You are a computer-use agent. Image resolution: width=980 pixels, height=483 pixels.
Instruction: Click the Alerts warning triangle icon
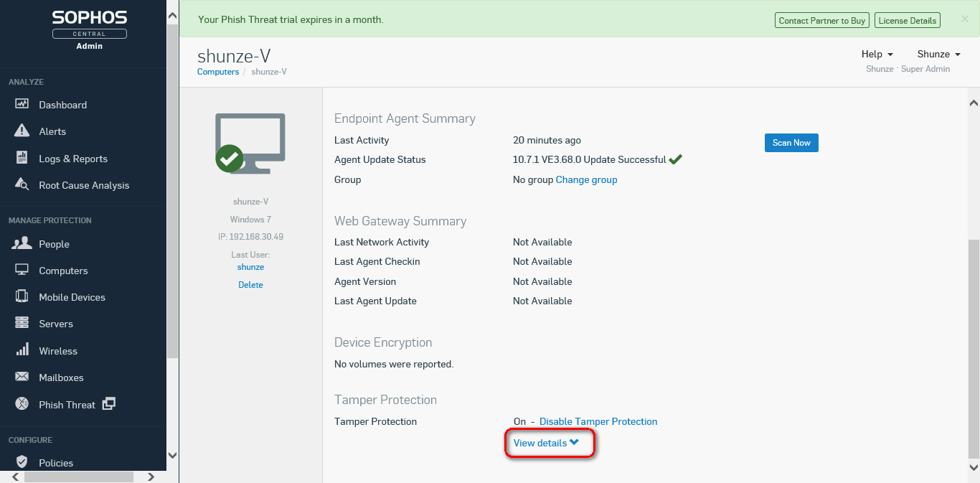[x=22, y=131]
